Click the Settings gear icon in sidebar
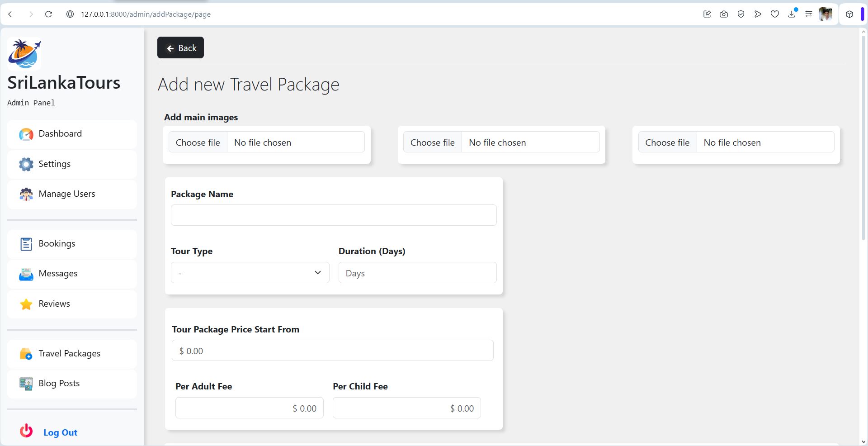The height and width of the screenshot is (446, 868). tap(26, 164)
